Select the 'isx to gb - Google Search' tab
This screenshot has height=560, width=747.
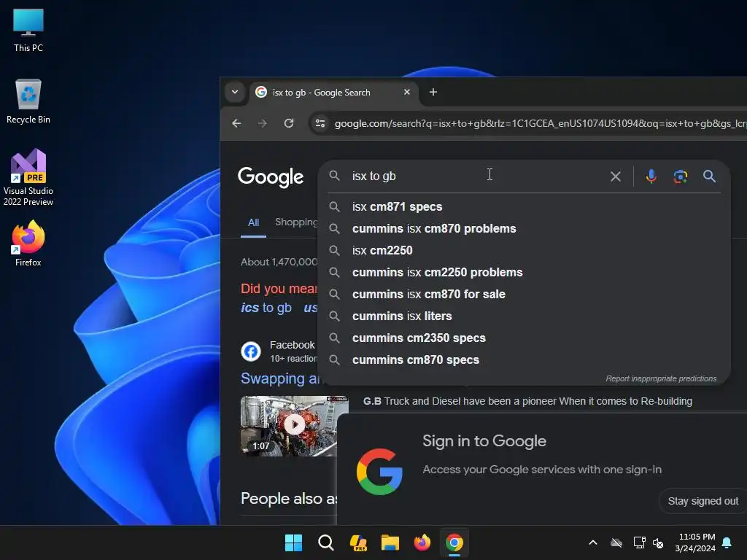pyautogui.click(x=333, y=93)
